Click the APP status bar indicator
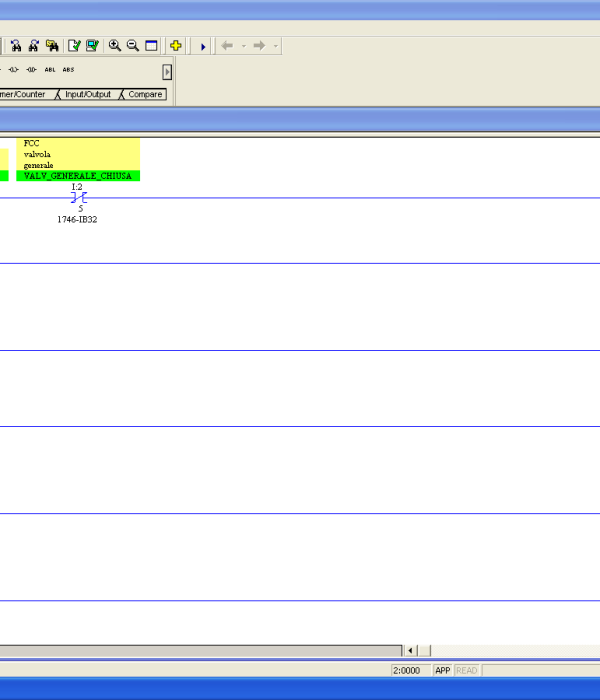This screenshot has width=600, height=700. coord(442,670)
